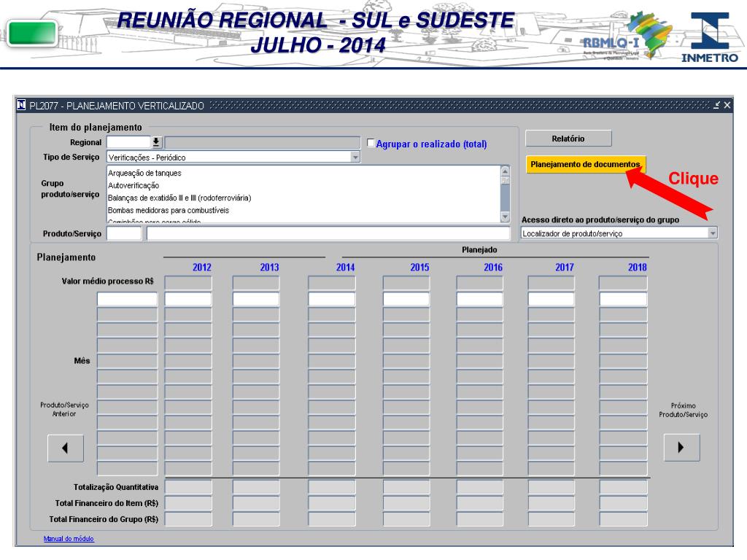
Task: Click the first white month field under 2016
Action: [480, 299]
